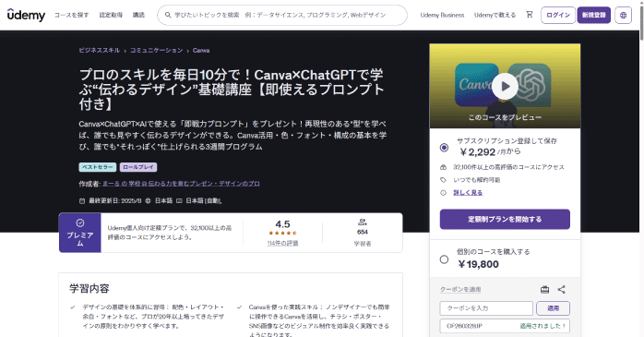Select individual course purchase radio button
This screenshot has height=337, width=644.
444,259
